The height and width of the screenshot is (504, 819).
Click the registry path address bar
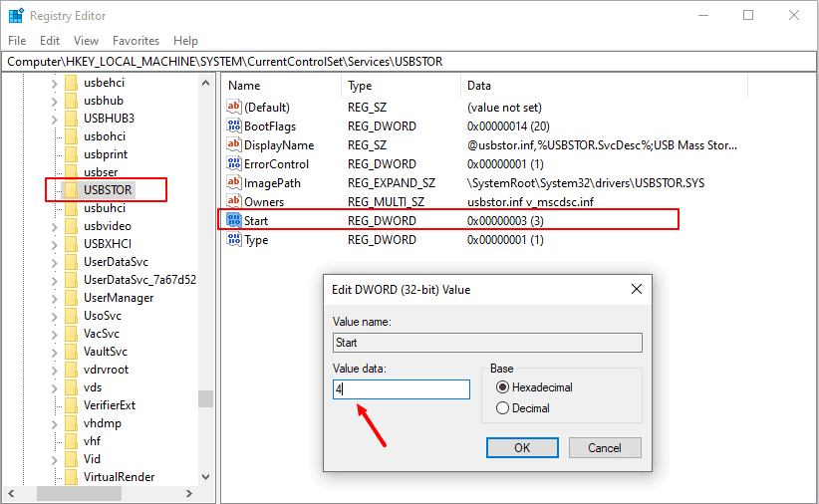[x=409, y=62]
